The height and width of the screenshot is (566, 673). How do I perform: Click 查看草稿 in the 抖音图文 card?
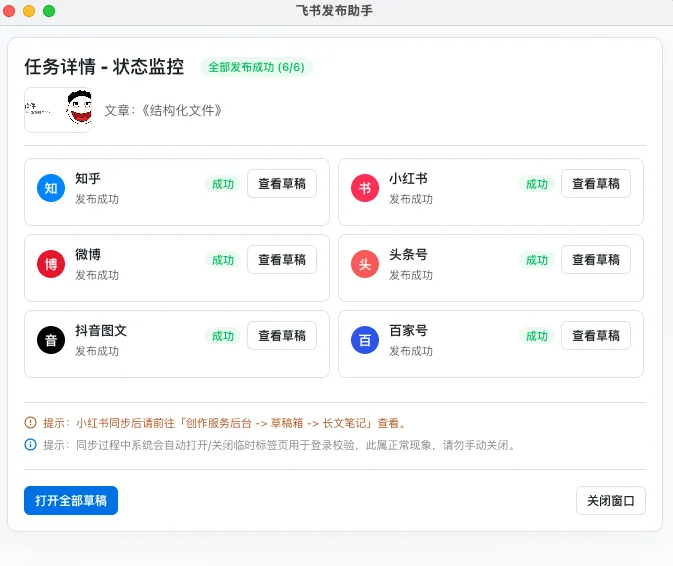(x=282, y=336)
